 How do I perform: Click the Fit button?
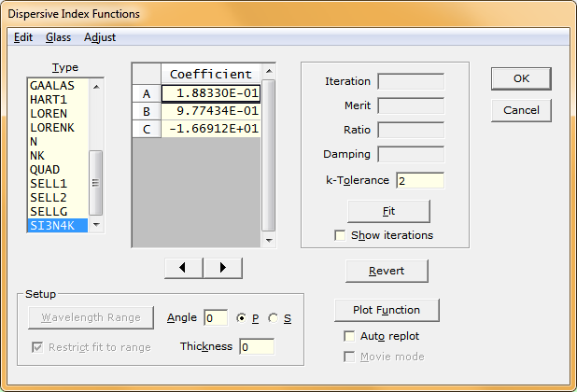[388, 212]
